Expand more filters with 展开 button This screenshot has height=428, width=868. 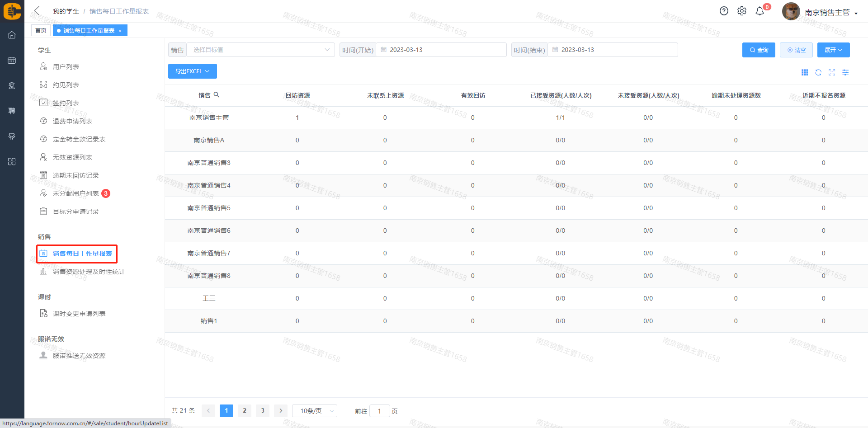[x=833, y=50]
